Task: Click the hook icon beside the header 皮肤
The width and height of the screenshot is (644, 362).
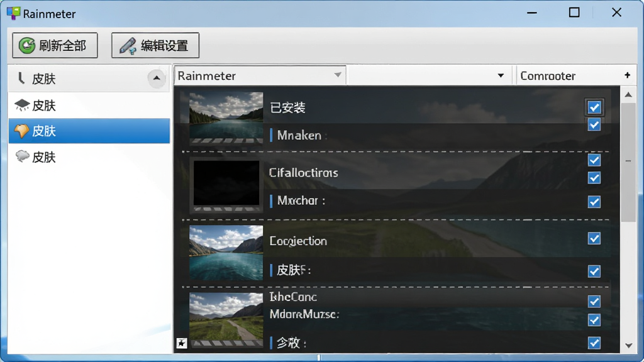Action: coord(21,78)
